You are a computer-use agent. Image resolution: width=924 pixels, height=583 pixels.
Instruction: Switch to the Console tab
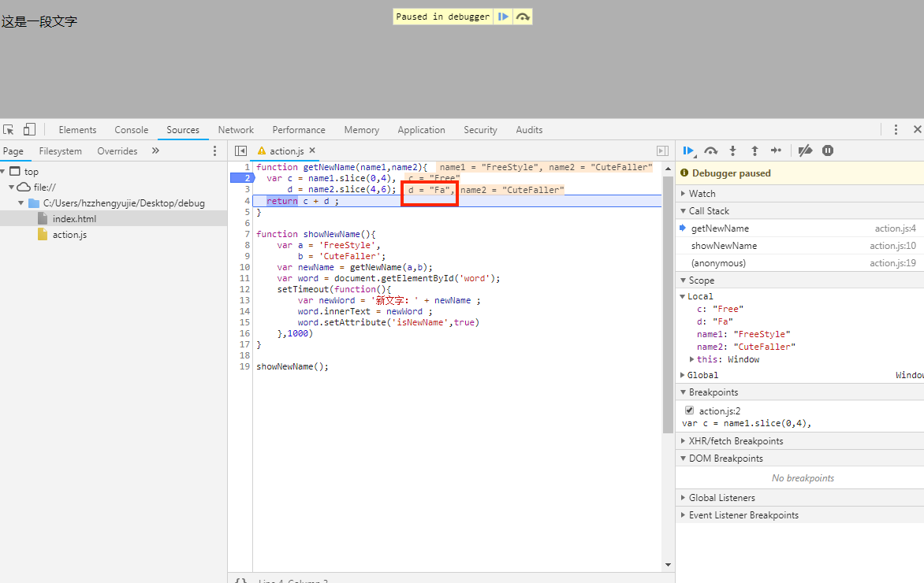point(131,130)
